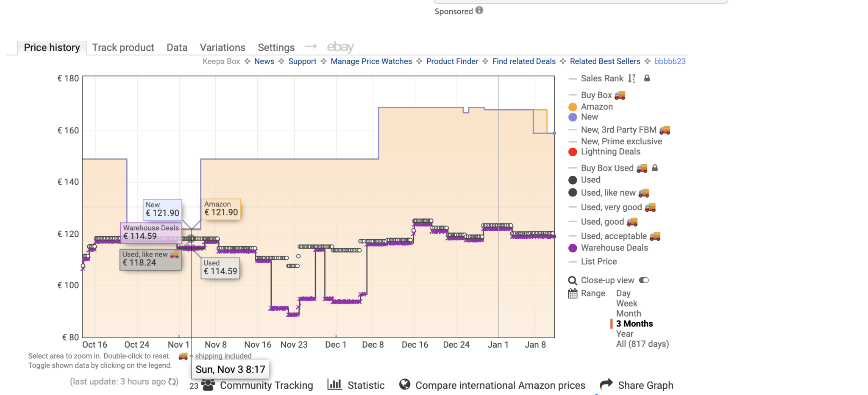
Task: Select the Year range option
Action: [624, 334]
